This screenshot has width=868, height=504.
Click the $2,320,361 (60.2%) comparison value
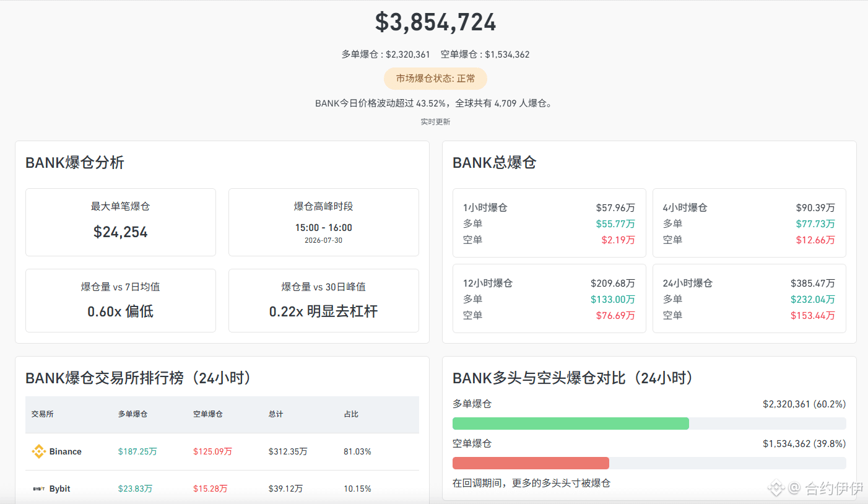click(804, 404)
